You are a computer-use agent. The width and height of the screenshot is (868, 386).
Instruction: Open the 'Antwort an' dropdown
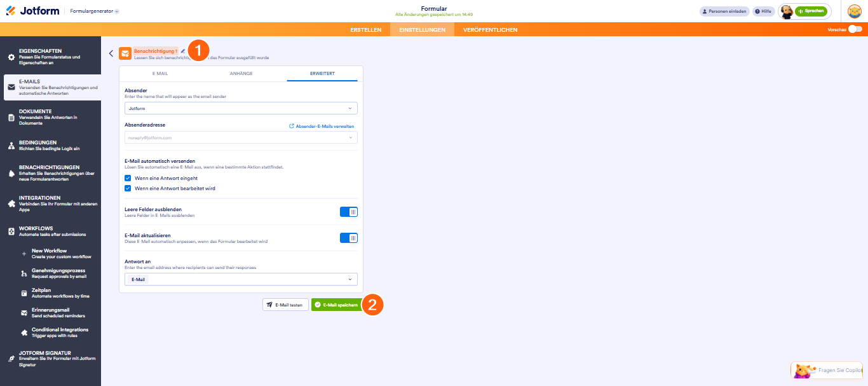click(241, 279)
